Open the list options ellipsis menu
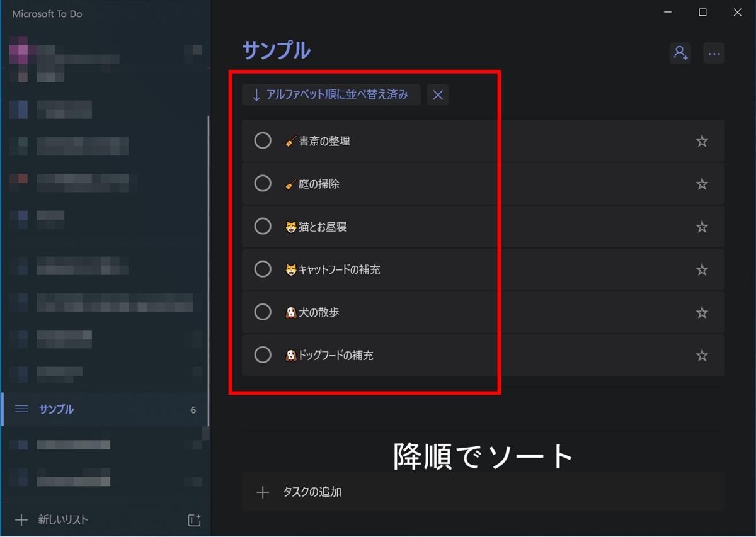Image resolution: width=756 pixels, height=537 pixels. [714, 54]
